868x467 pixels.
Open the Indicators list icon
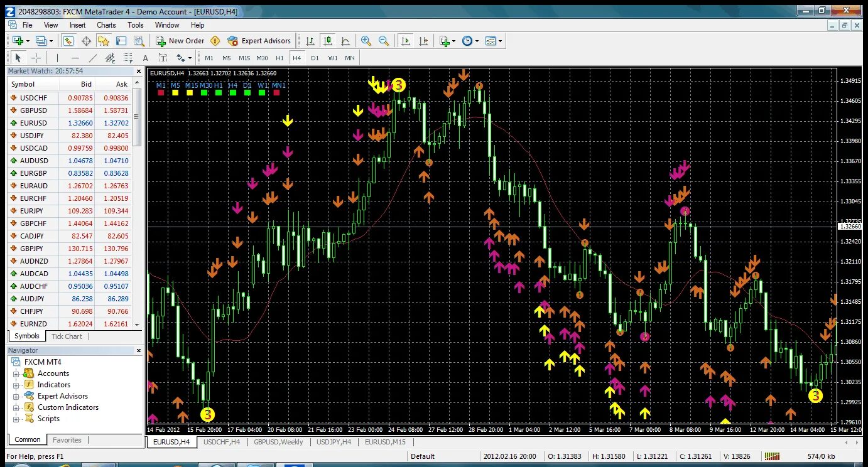(x=445, y=41)
